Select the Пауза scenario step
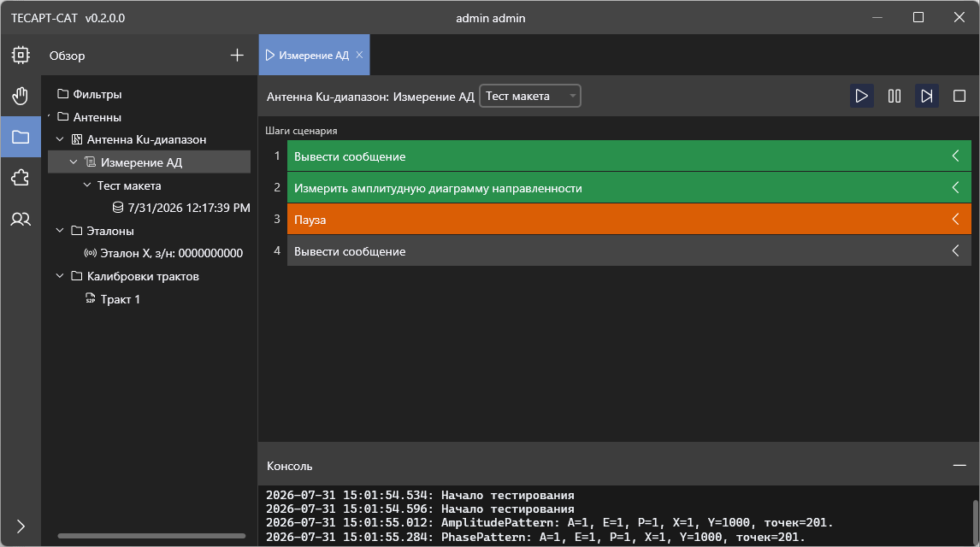 click(x=629, y=219)
